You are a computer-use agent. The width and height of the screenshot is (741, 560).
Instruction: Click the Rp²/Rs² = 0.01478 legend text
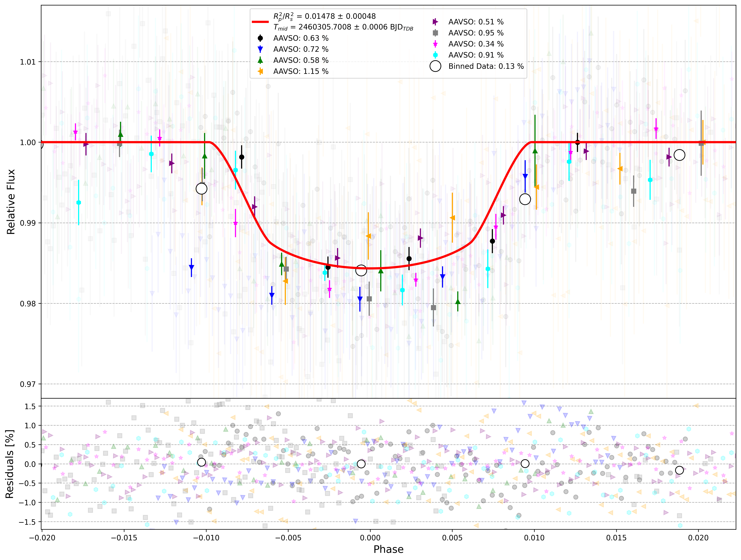[325, 16]
